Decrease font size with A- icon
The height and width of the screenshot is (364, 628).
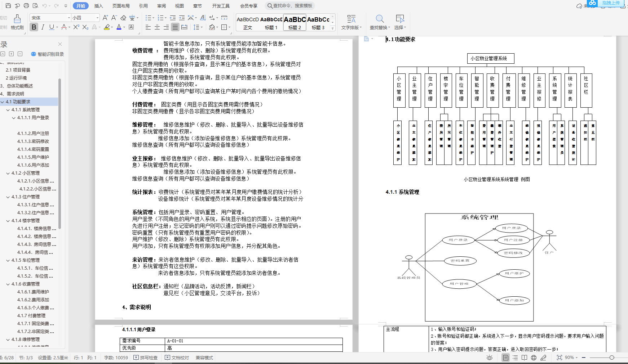114,18
